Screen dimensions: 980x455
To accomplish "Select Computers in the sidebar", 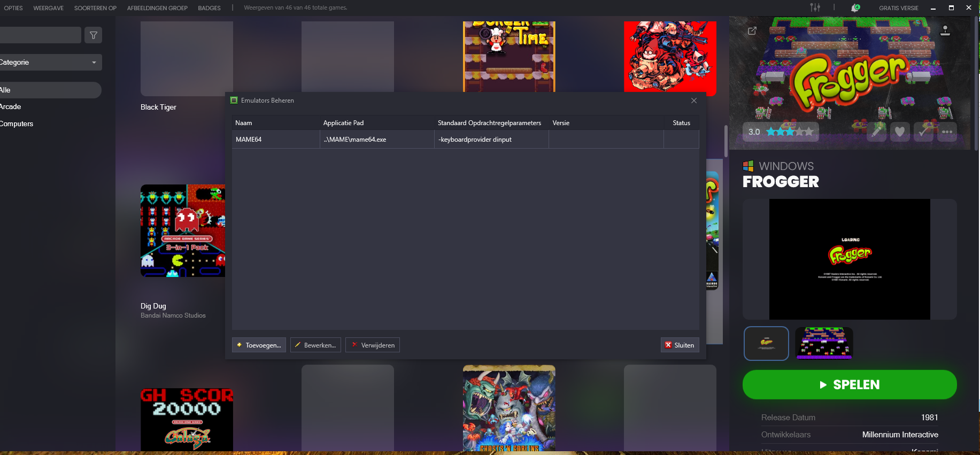I will tap(17, 124).
